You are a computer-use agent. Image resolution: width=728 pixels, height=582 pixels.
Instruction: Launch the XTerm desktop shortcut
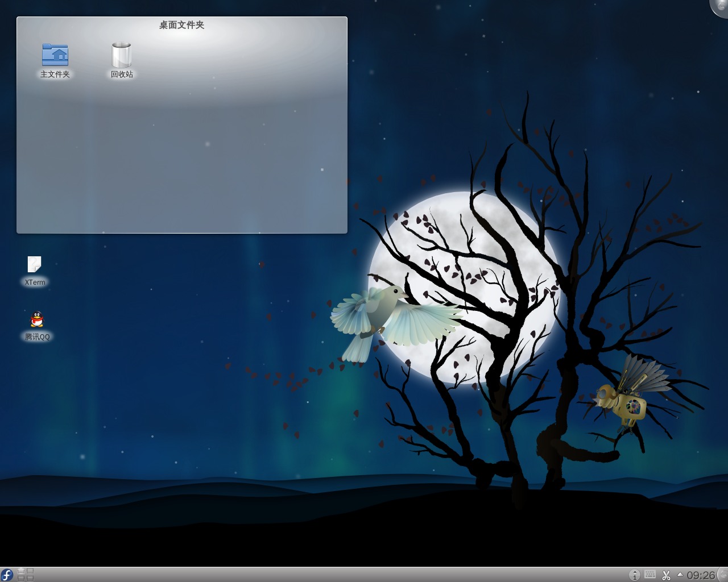pos(35,271)
